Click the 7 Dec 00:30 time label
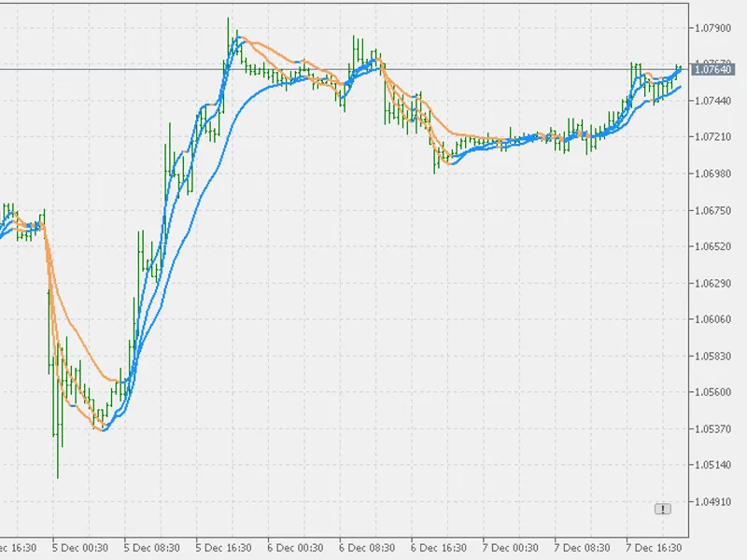Image resolution: width=747 pixels, height=560 pixels. click(x=510, y=548)
